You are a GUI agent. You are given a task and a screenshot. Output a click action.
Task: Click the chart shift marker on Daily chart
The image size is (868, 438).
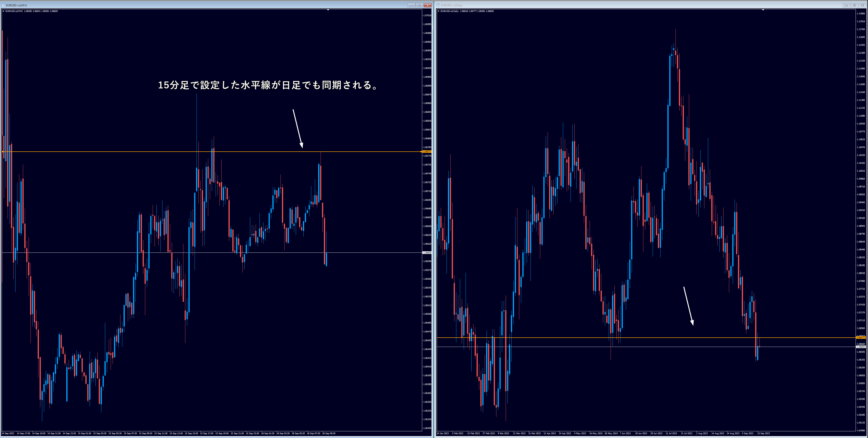pos(763,10)
